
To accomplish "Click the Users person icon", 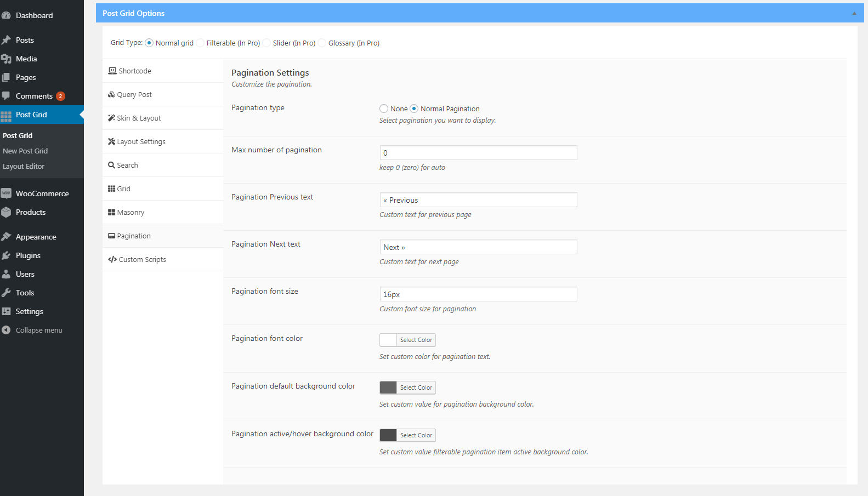I will (7, 274).
